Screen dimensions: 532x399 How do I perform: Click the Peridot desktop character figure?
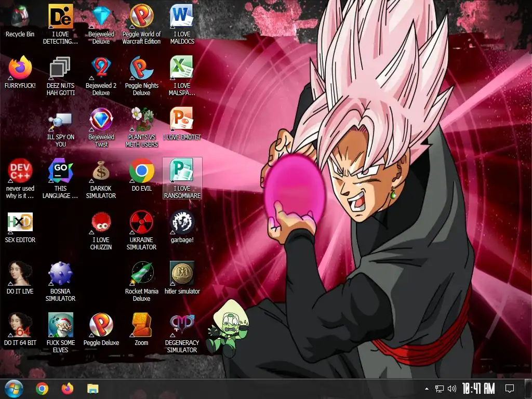click(229, 328)
